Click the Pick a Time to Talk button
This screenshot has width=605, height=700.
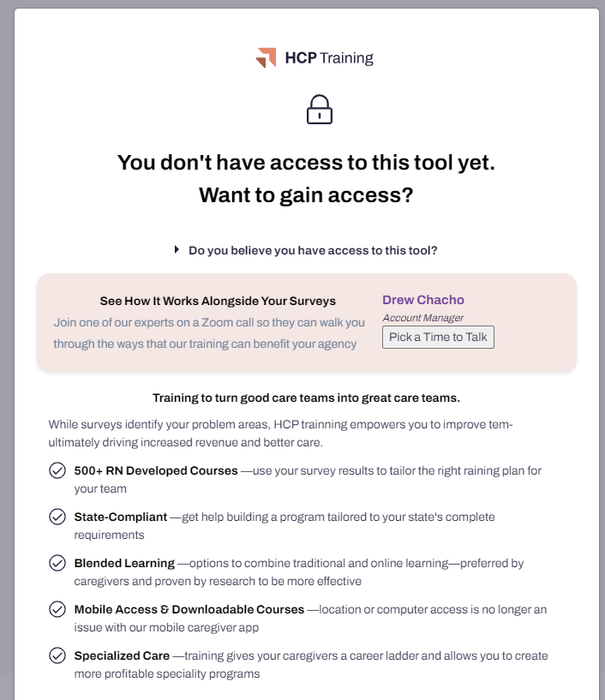(x=438, y=337)
